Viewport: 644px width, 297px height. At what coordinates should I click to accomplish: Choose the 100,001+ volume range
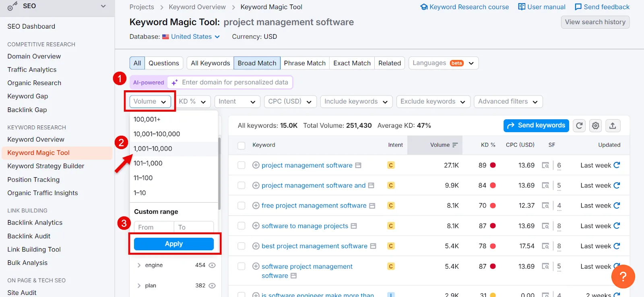click(x=174, y=119)
